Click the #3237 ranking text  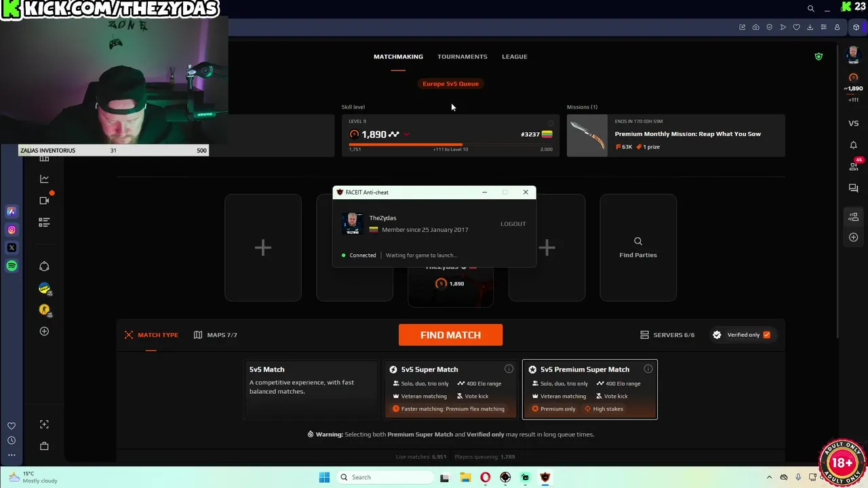tap(530, 134)
